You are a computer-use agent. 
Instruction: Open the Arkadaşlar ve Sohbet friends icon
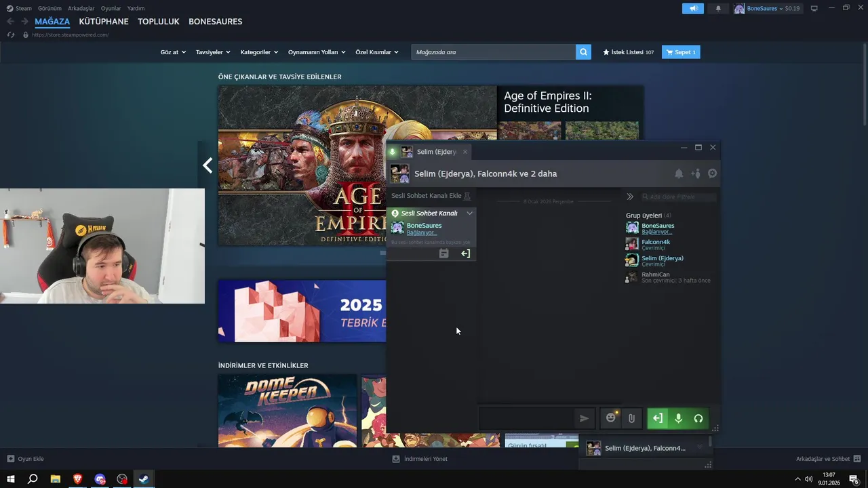857,459
